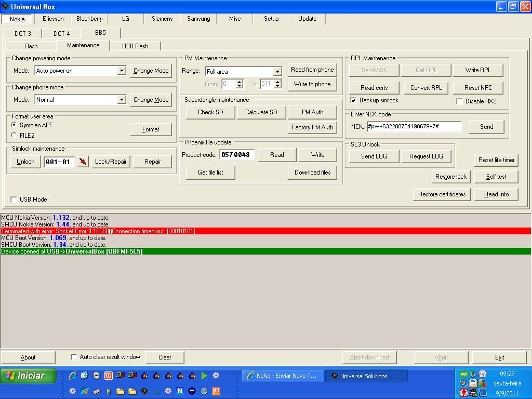Image resolution: width=532 pixels, height=399 pixels.
Task: Click the Product code field 0570048
Action: tap(237, 155)
